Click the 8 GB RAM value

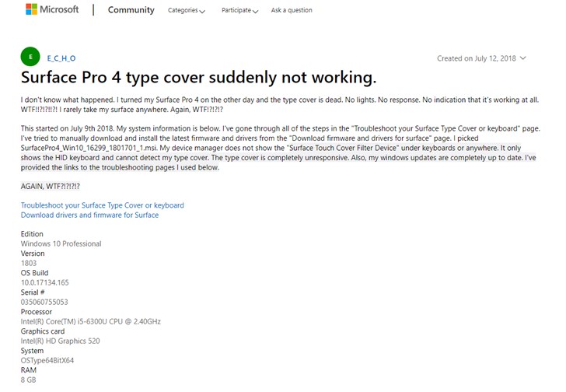coord(28,380)
